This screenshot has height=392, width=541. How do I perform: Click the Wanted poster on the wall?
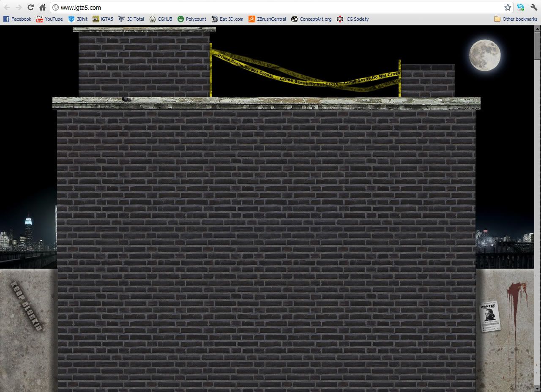click(489, 316)
